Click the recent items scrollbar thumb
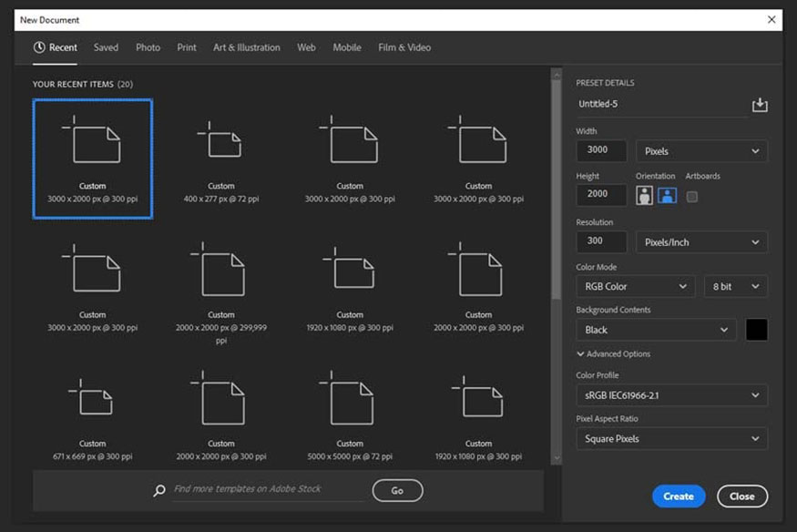 click(556, 189)
